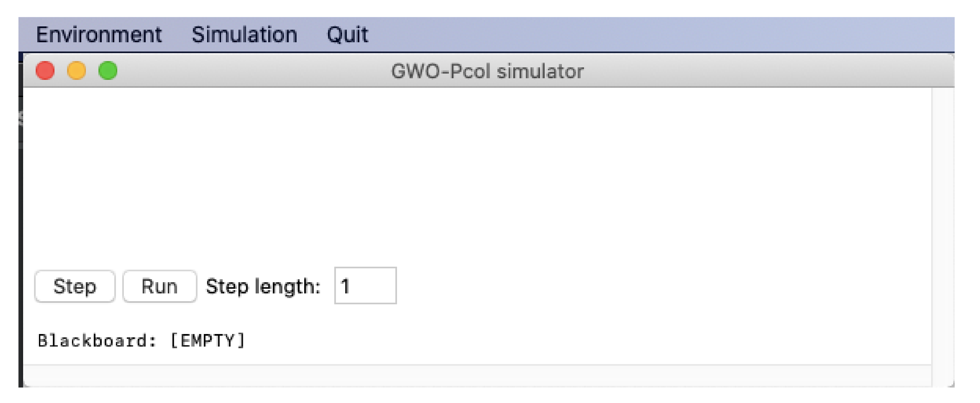Click the horizontal strip below the Blackboard line

(476, 376)
